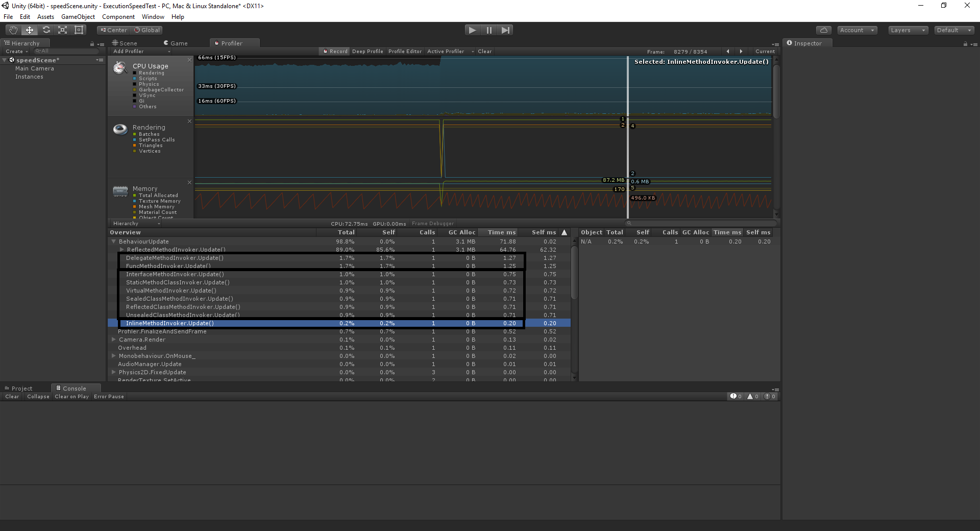This screenshot has height=531, width=980.
Task: Select the Rect transform tool
Action: pos(79,30)
